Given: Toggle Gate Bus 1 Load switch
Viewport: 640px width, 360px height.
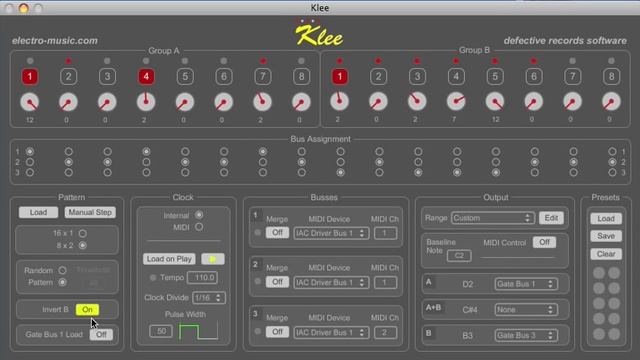Looking at the screenshot, I should click(x=101, y=334).
